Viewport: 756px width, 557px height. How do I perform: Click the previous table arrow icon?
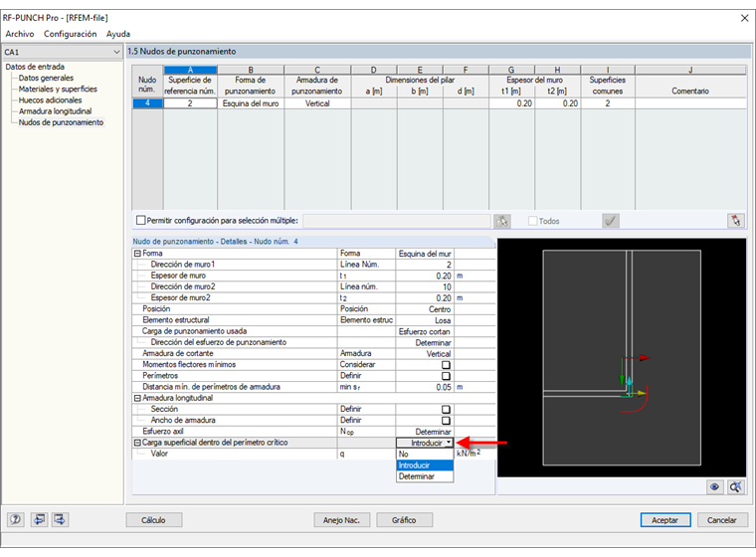[39, 519]
